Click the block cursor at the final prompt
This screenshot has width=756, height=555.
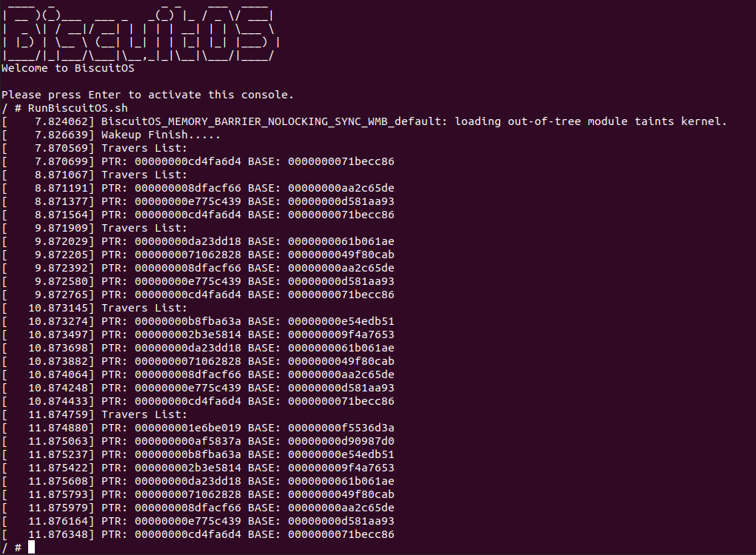pos(31,548)
